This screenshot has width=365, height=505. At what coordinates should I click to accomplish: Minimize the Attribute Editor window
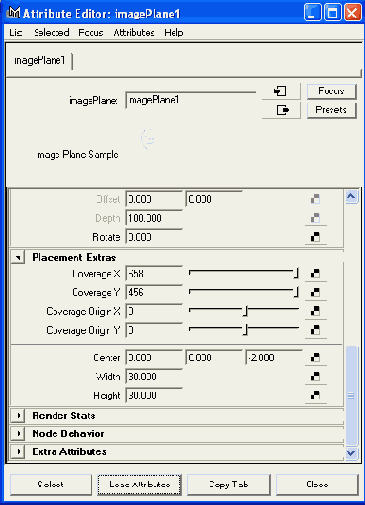point(312,13)
